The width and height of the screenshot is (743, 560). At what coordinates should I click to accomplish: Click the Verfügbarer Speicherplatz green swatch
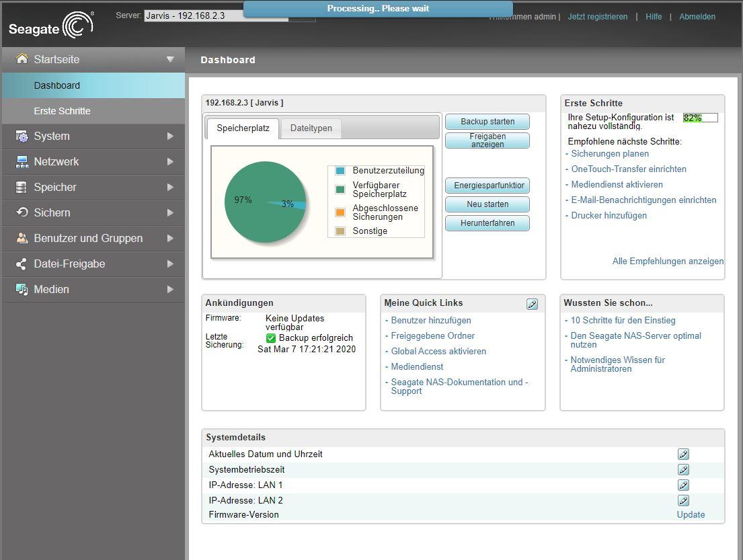click(340, 190)
